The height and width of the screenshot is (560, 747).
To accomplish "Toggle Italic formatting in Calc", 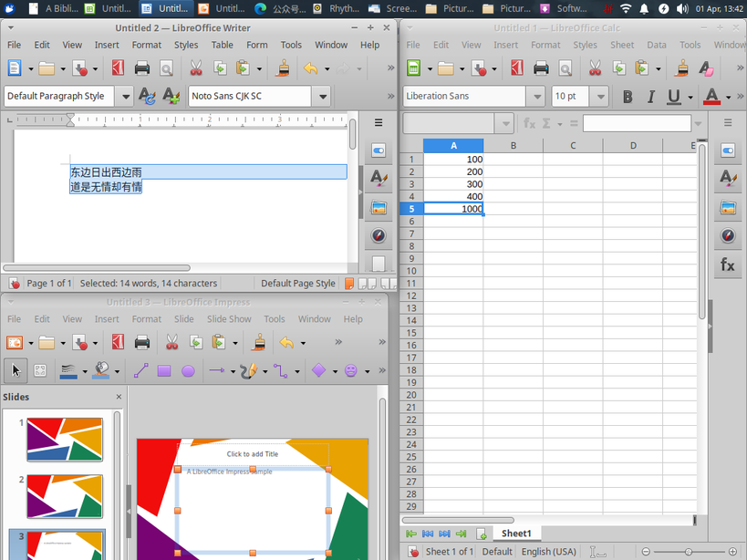I will pyautogui.click(x=650, y=97).
